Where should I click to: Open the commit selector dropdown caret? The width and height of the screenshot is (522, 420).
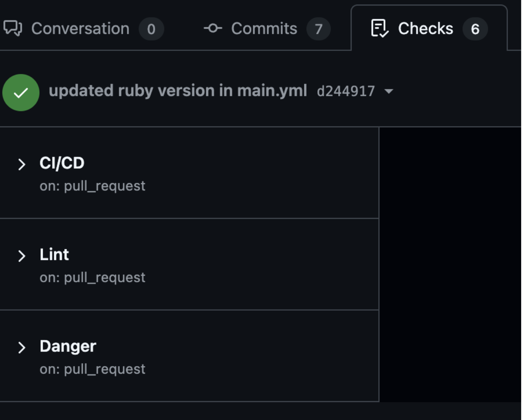[x=389, y=91]
